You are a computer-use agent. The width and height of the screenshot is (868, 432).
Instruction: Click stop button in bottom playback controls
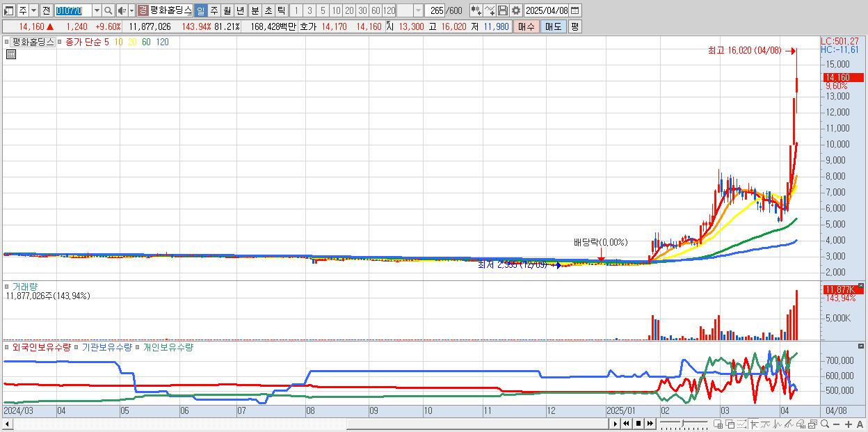tap(638, 424)
